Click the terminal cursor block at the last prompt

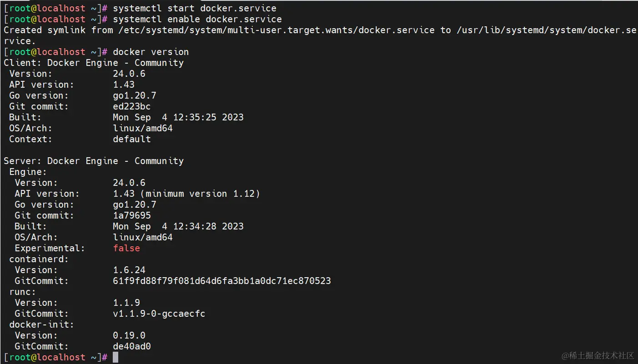tap(116, 357)
